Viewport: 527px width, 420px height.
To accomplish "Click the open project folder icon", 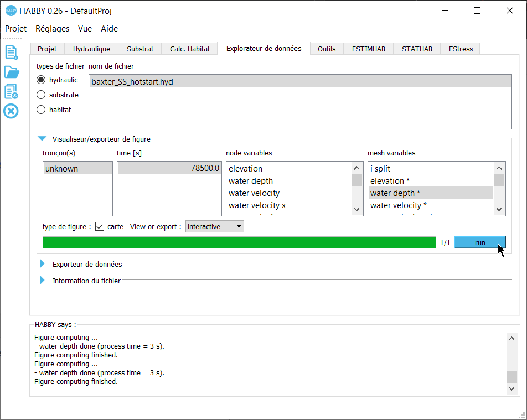I will pyautogui.click(x=11, y=72).
